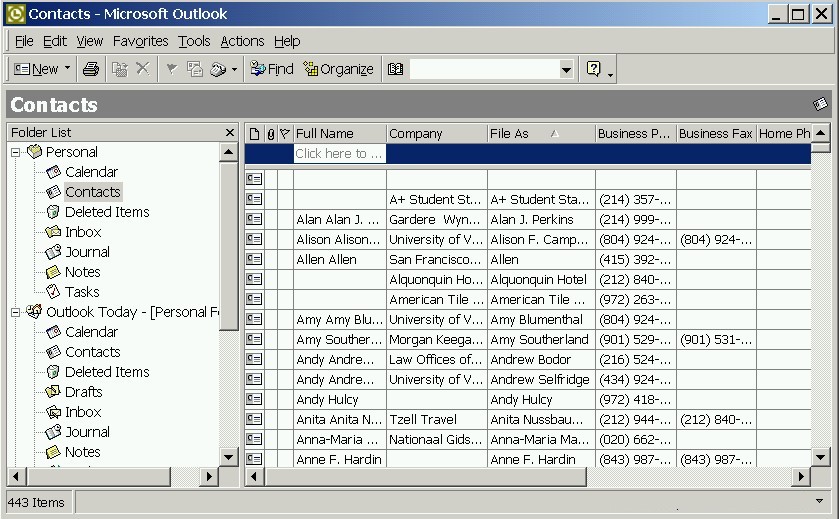This screenshot has height=519, width=839.
Task: Click the Delete X toolbar icon
Action: point(142,68)
